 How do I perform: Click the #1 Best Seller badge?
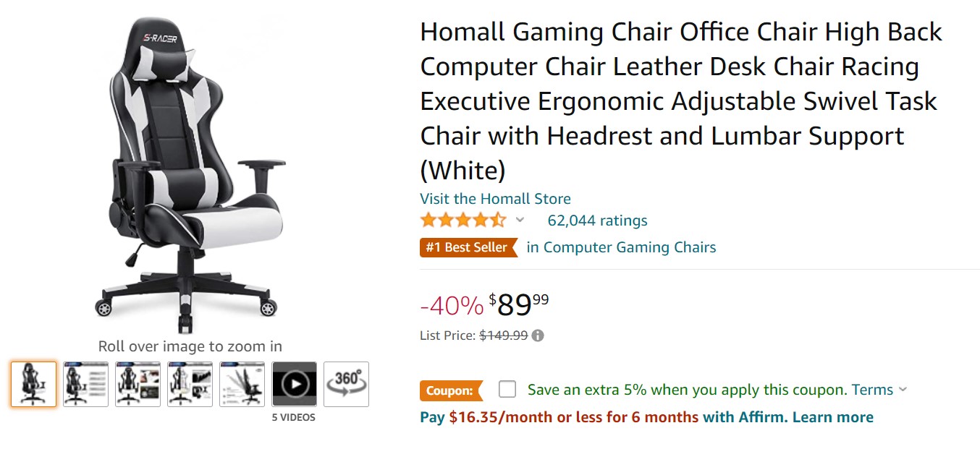[x=468, y=247]
